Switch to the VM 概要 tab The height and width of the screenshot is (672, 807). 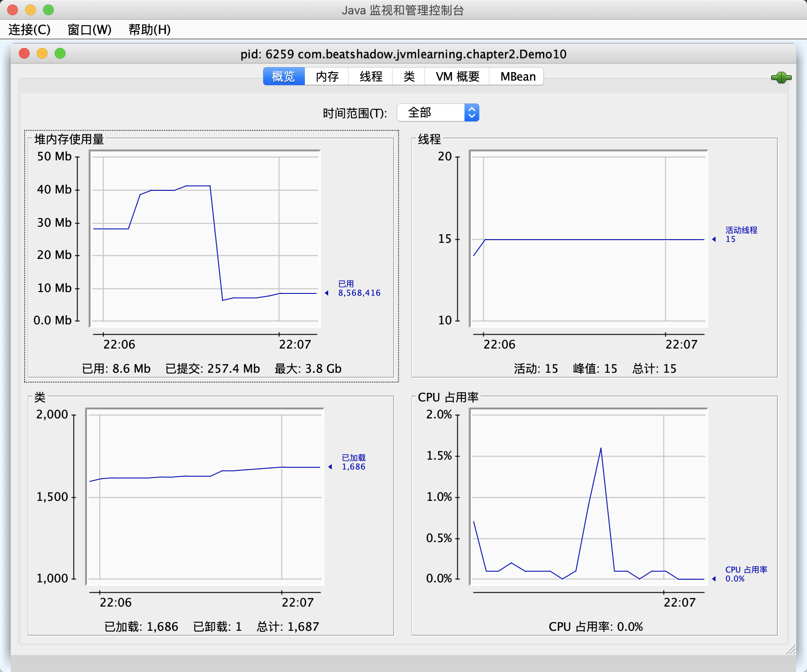click(457, 77)
